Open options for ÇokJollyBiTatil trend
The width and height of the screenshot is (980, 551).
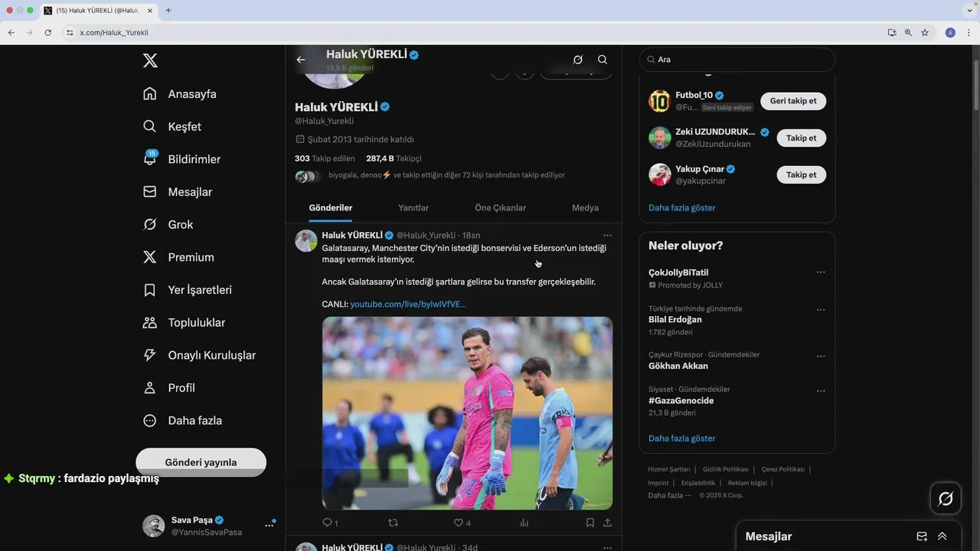point(821,272)
